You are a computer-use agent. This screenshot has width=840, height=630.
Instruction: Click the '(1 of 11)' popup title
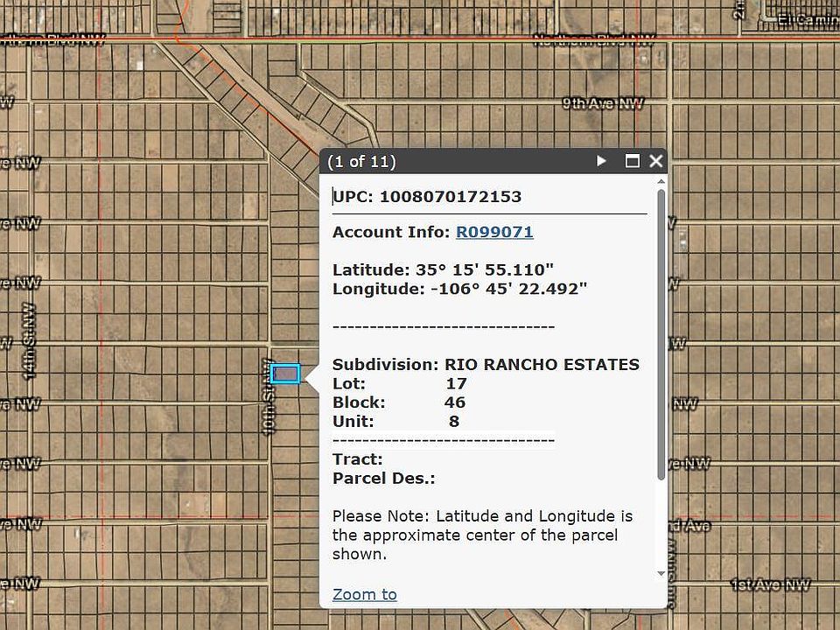point(362,162)
